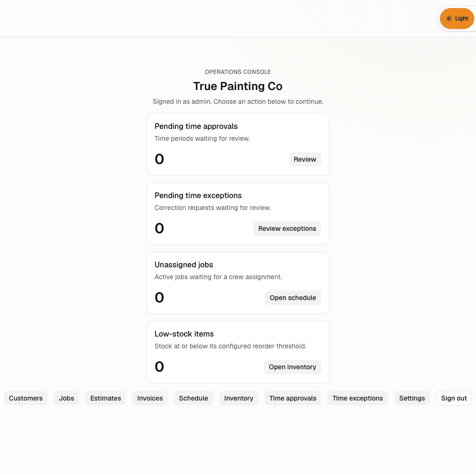Click the Unassigned jobs card heading
Viewport: 476px width, 474px height.
pyautogui.click(x=183, y=264)
